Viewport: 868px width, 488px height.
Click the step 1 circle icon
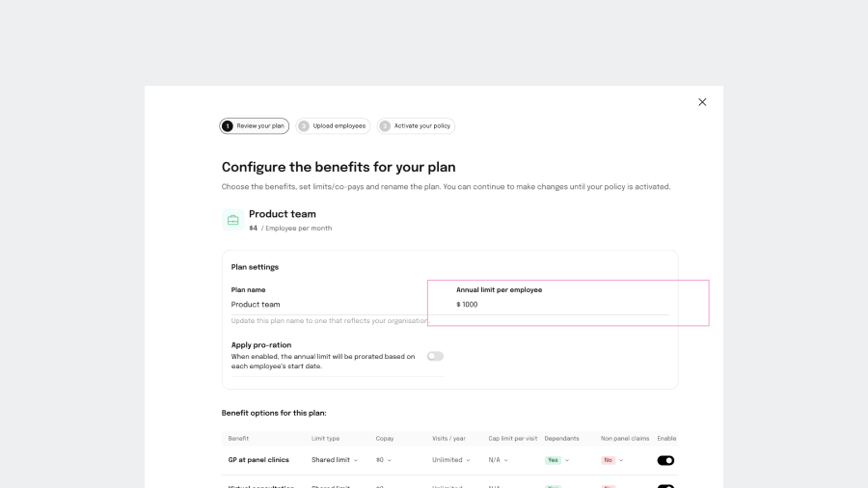228,126
